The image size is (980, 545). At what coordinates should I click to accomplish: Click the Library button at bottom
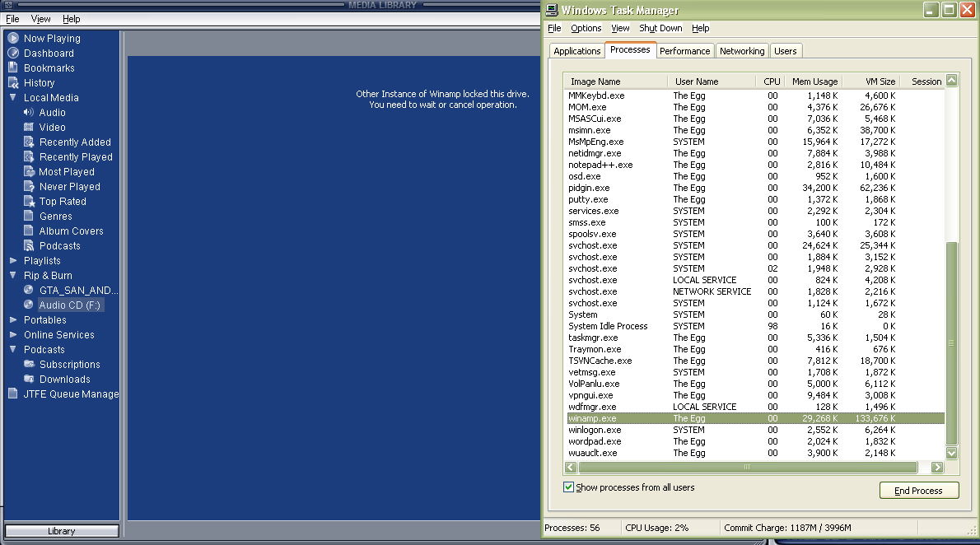(61, 531)
